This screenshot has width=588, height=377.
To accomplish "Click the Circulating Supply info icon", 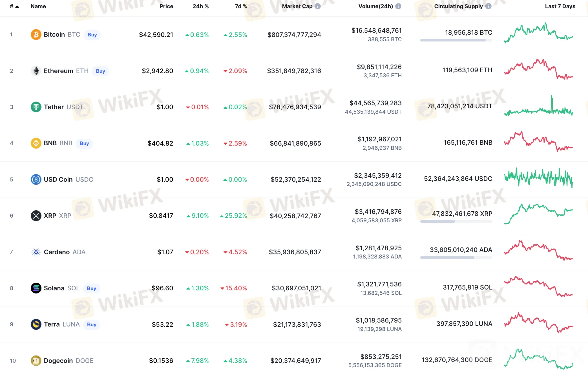I will point(488,6).
